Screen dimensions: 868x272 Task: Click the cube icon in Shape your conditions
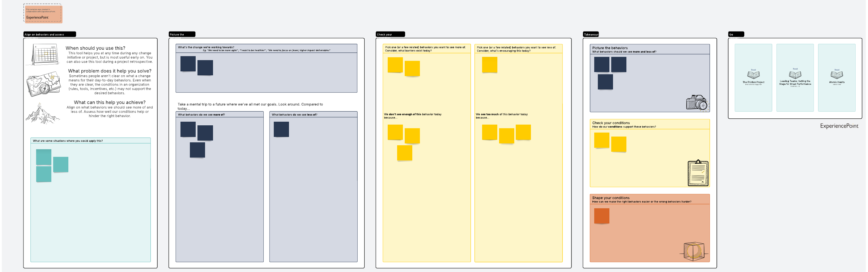click(x=694, y=251)
